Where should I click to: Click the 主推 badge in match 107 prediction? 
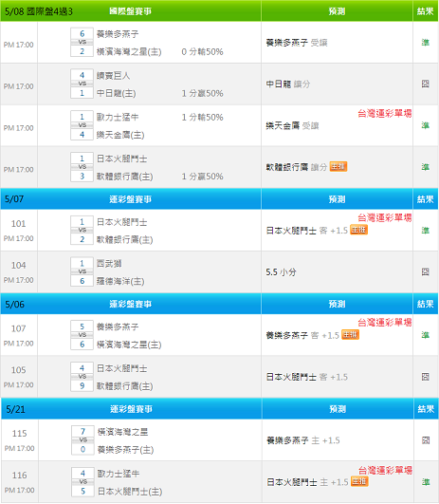(350, 335)
